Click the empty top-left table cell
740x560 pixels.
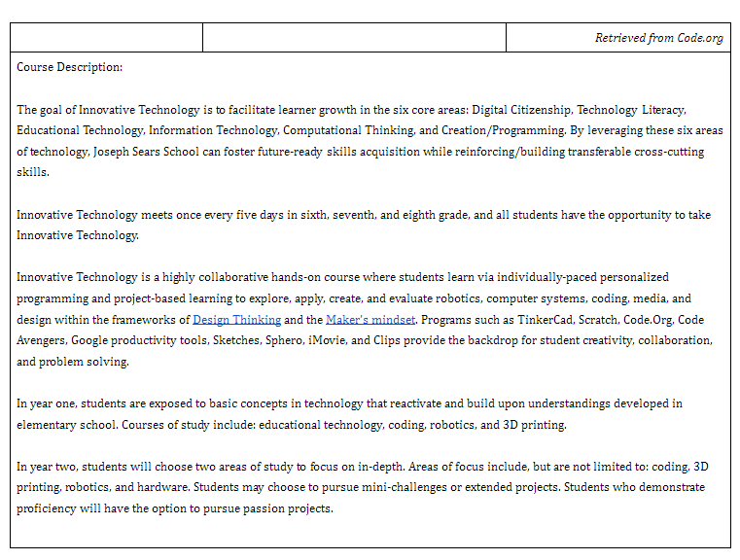(106, 38)
